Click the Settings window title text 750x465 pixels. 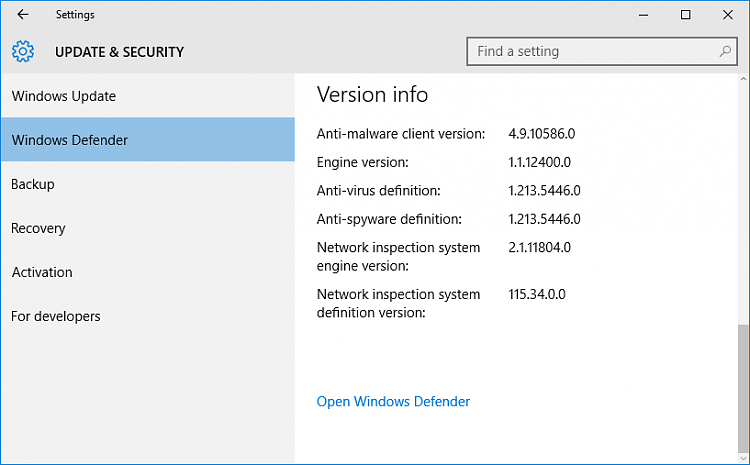point(75,15)
